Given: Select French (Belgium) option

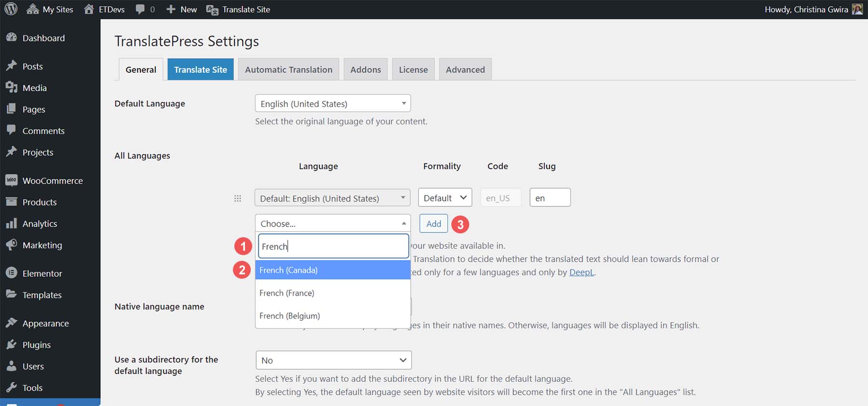Looking at the screenshot, I should (x=333, y=316).
